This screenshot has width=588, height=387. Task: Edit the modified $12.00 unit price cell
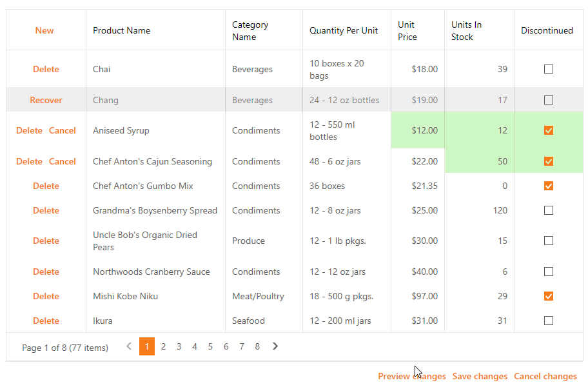[x=418, y=130]
